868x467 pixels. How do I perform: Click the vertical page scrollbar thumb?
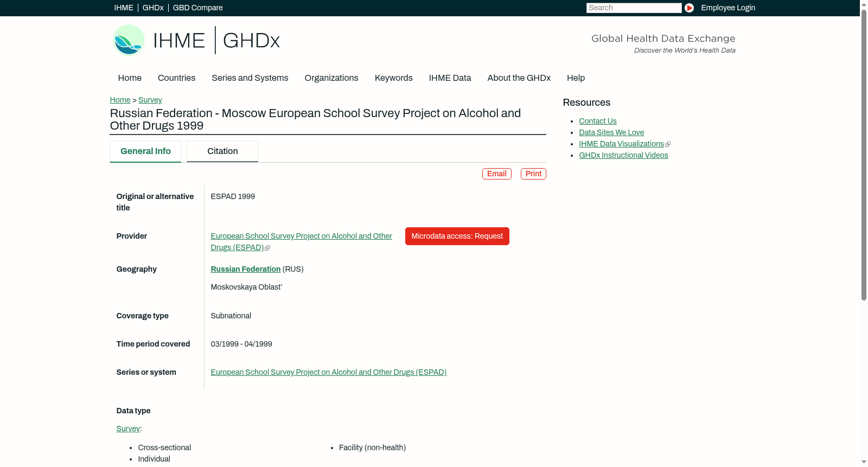[864, 154]
